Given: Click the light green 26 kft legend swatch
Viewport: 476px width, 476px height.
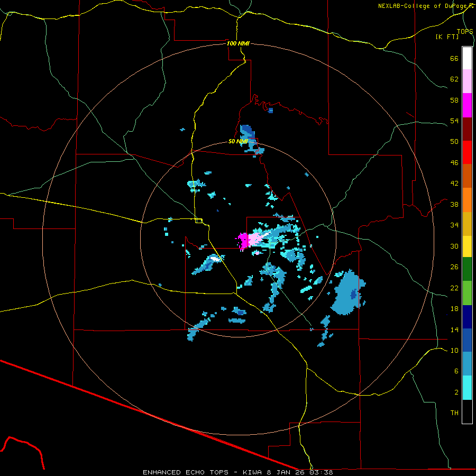Looking at the screenshot, I should (467, 293).
